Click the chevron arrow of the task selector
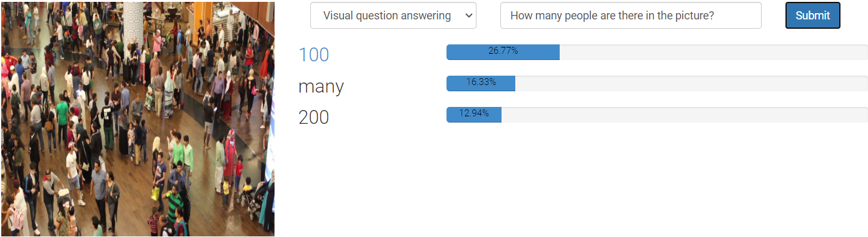This screenshot has width=868, height=237. pos(469,16)
